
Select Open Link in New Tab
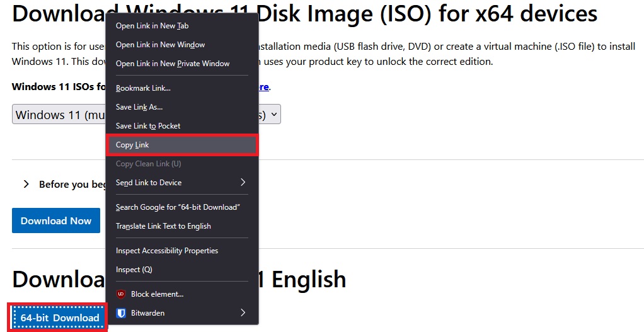pos(152,26)
